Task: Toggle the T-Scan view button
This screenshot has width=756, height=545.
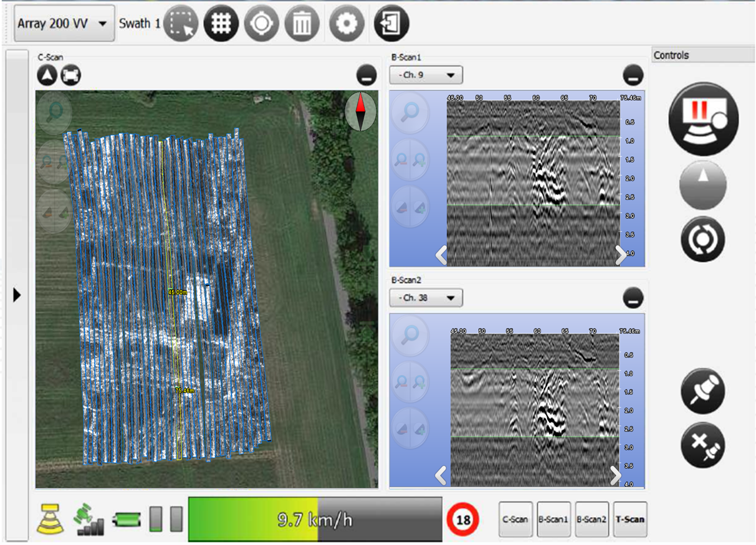Action: [630, 519]
